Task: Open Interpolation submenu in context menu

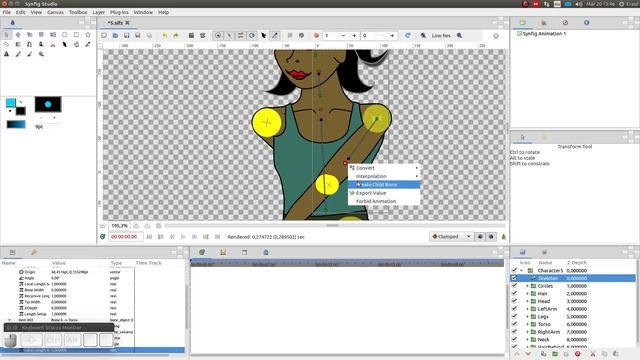Action: pyautogui.click(x=384, y=176)
